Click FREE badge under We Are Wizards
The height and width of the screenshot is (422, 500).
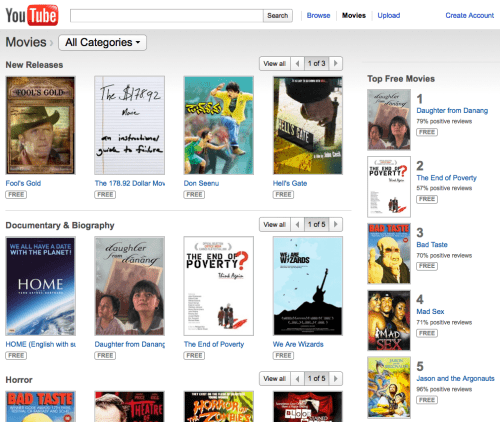(283, 356)
